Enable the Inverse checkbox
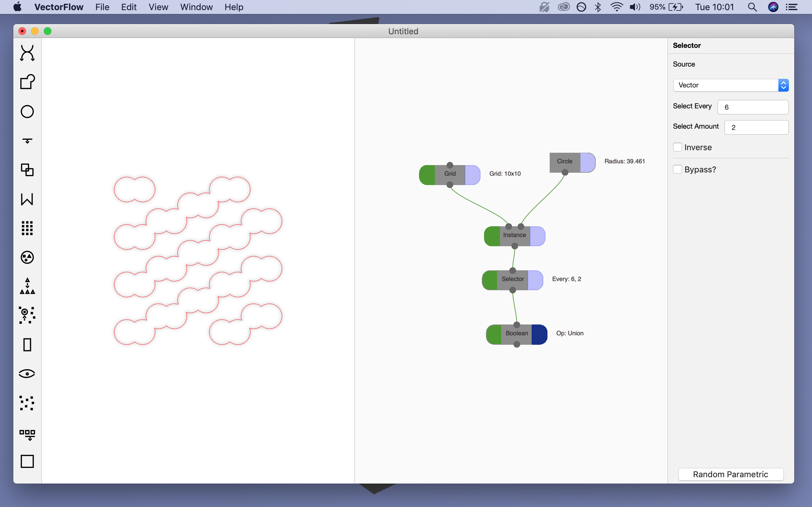 (678, 147)
